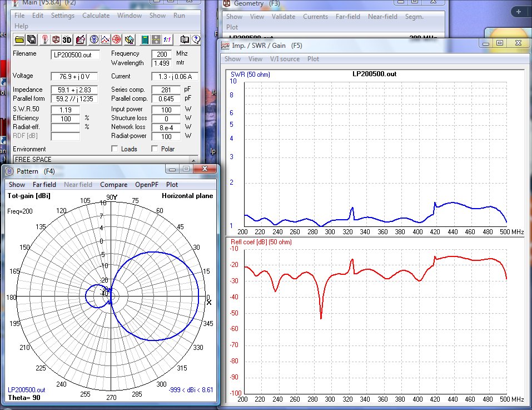Click the wire geometry cube icon

point(56,39)
